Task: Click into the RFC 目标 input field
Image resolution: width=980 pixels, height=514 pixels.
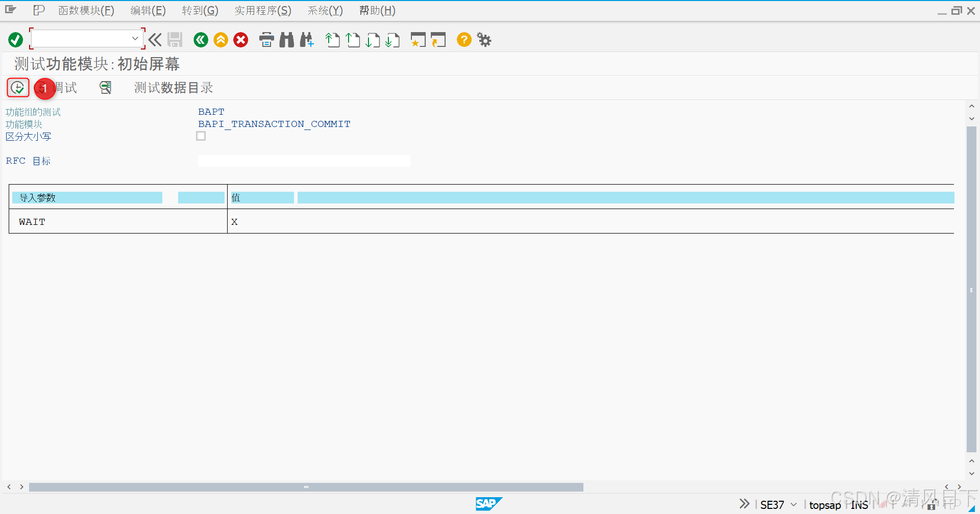Action: click(x=304, y=160)
